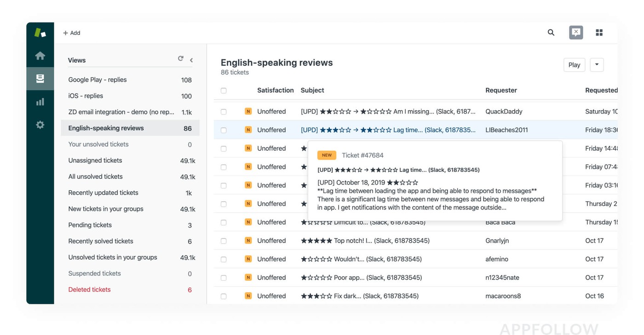Viewport: 644px width, 335px height.
Task: Open the 'Lag time...' ticket subject link
Action: (x=388, y=130)
